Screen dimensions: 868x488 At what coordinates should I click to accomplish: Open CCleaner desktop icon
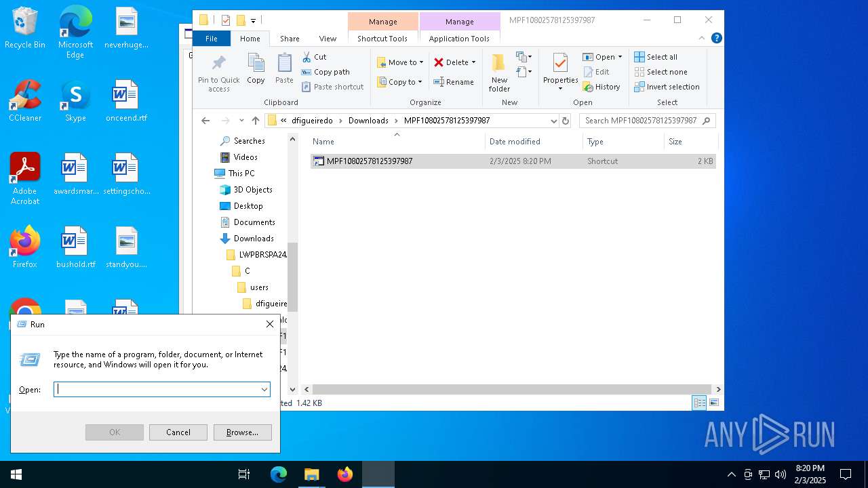pyautogui.click(x=25, y=101)
